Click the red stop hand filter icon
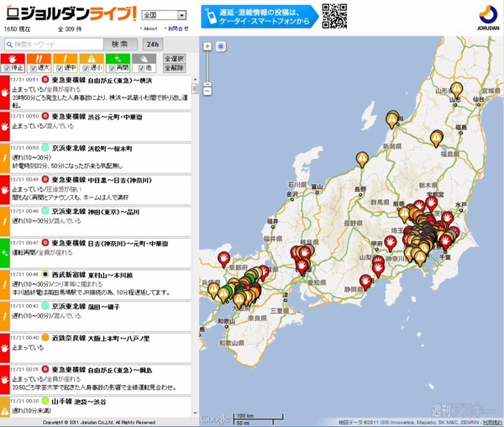The height and width of the screenshot is (427, 504). (13, 59)
